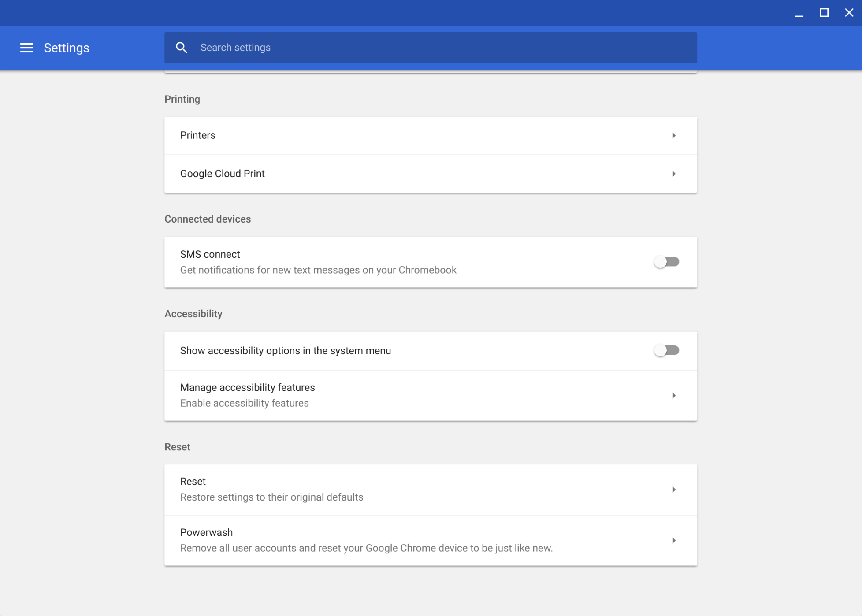Close the Settings window

(x=849, y=13)
